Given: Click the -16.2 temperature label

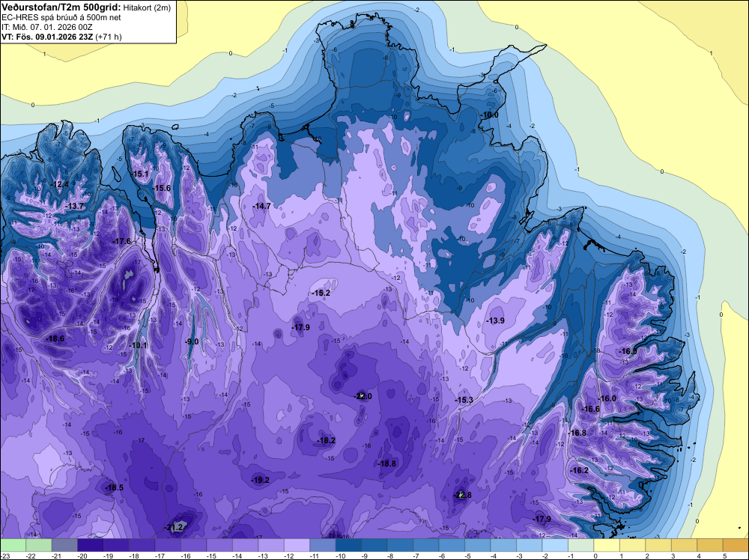Looking at the screenshot, I should [580, 470].
